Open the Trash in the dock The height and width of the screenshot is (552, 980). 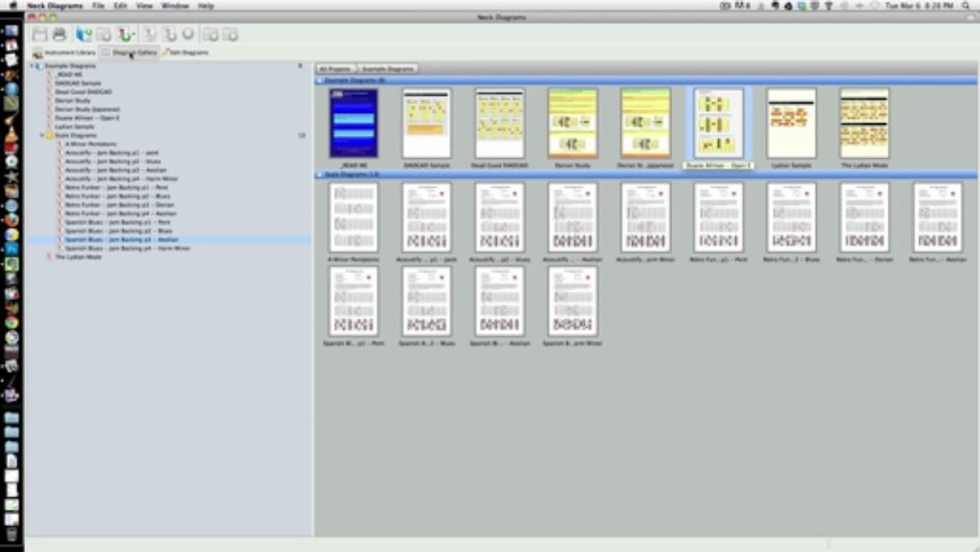(x=11, y=534)
